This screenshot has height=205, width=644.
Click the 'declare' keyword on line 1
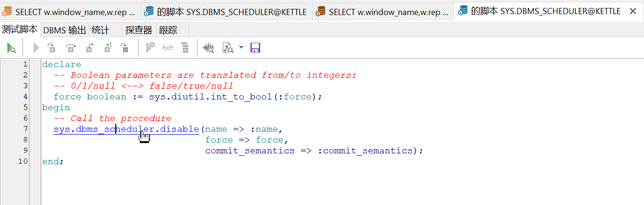(x=62, y=64)
